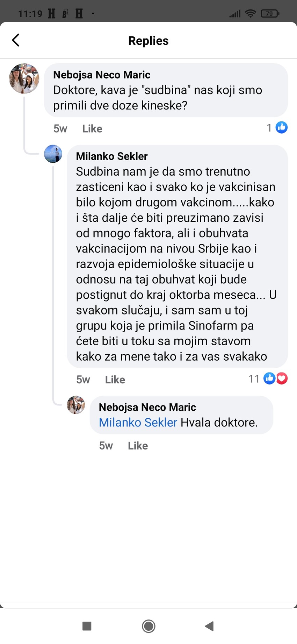Viewport: 297px width, 644px height.
Task: Tap the heart reaction icon on Milanko's reply
Action: pyautogui.click(x=282, y=378)
